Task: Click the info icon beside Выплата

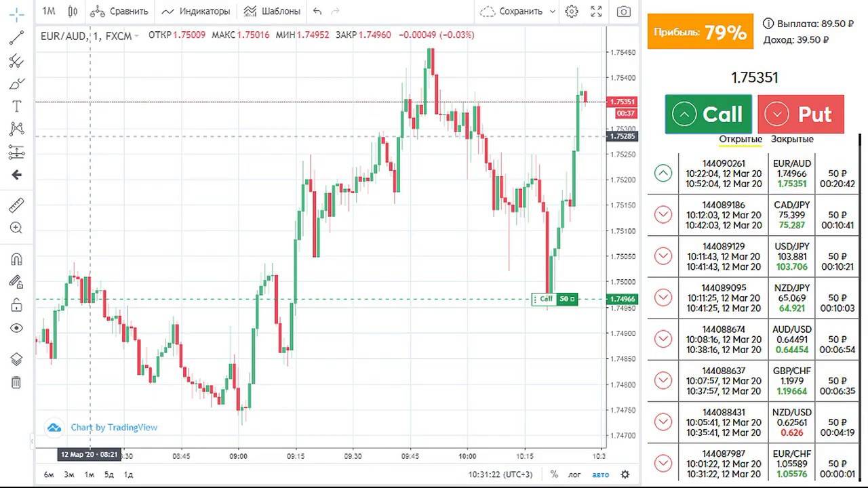Action: coord(768,24)
